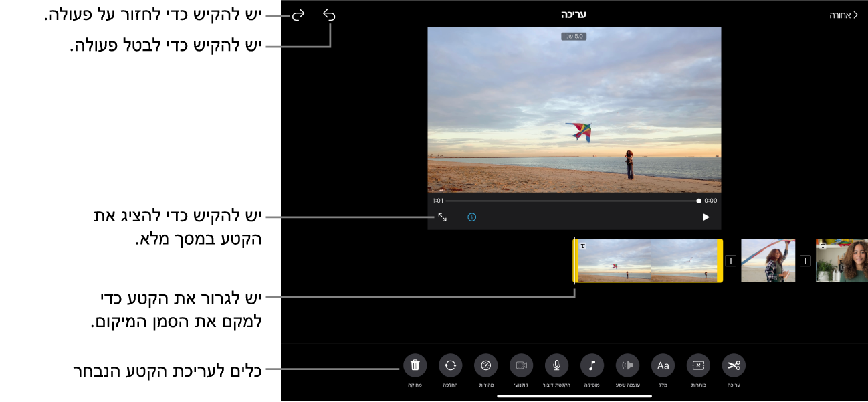This screenshot has width=868, height=402.
Task: Open the audio volume tool (עוצמה שמע)
Action: tap(627, 365)
